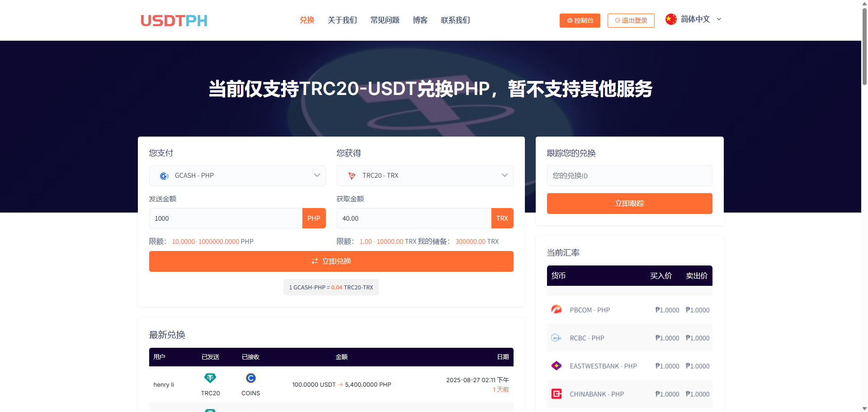Click the RCBC bank logo icon
This screenshot has height=412, width=868.
[x=557, y=338]
